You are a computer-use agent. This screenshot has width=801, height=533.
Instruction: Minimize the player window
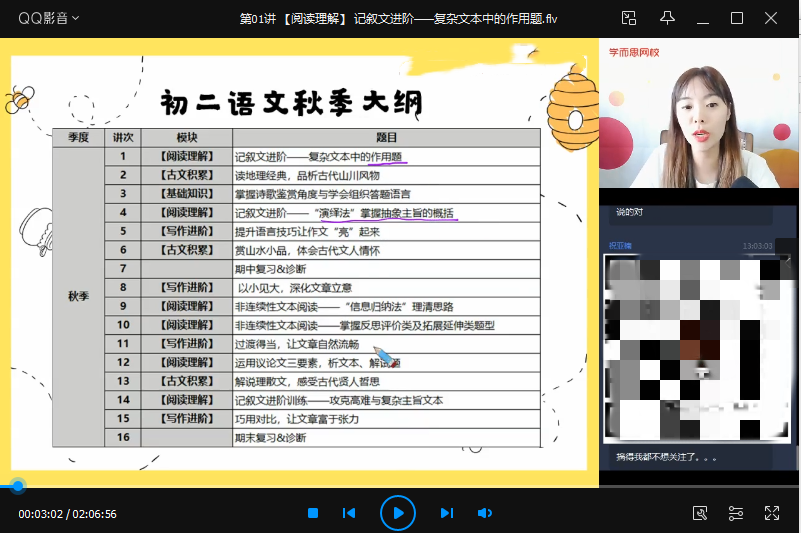coord(702,18)
